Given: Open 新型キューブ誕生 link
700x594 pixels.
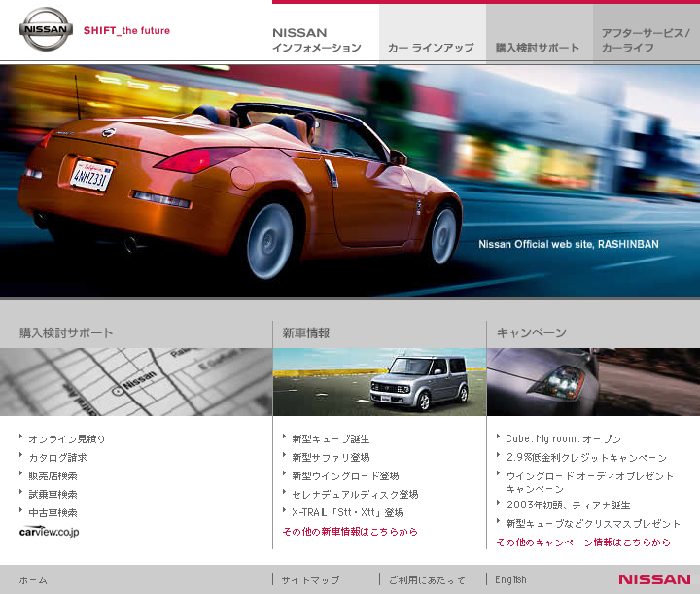Looking at the screenshot, I should (x=331, y=439).
